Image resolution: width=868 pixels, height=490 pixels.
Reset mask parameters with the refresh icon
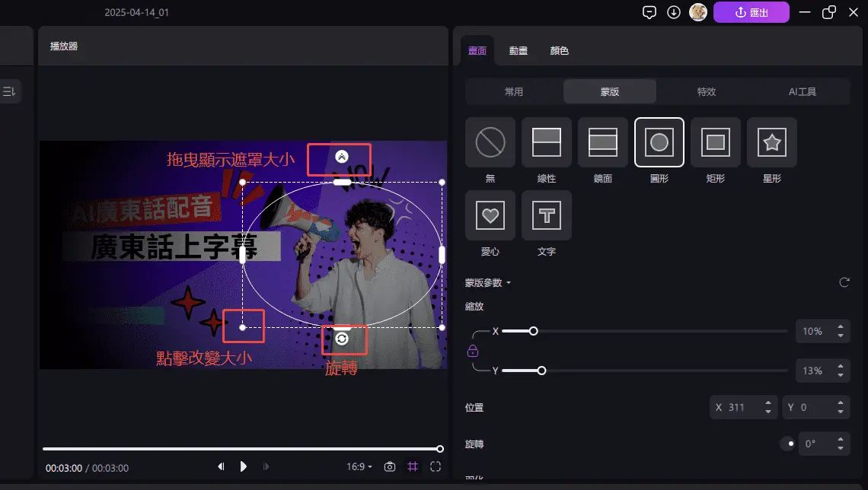[844, 282]
